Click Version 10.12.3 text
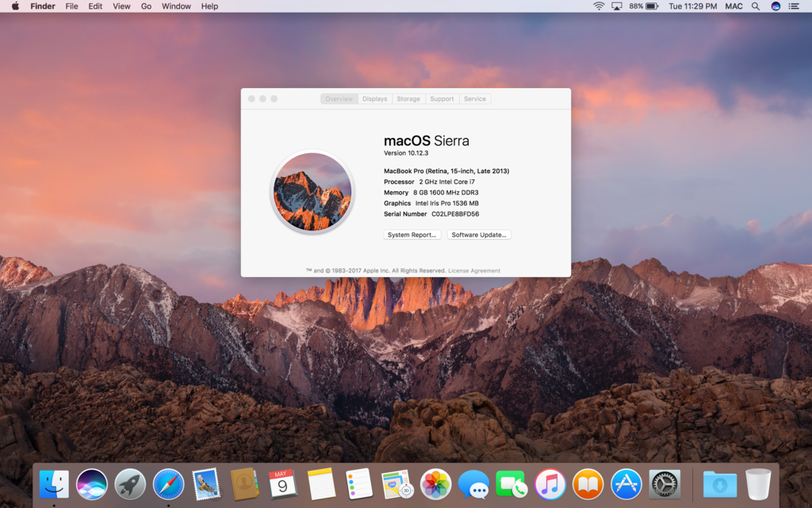This screenshot has height=508, width=812. 406,153
